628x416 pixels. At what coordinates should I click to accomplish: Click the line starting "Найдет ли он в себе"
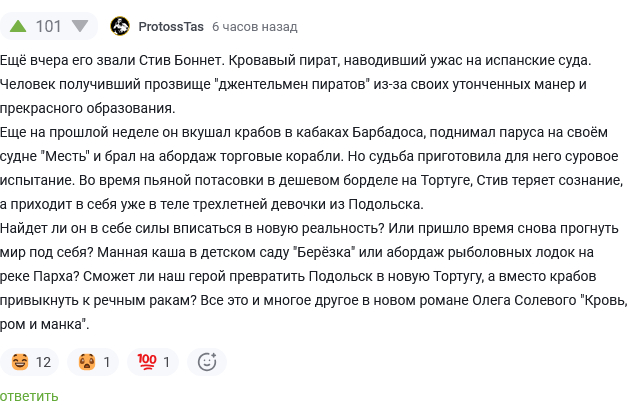(300, 228)
